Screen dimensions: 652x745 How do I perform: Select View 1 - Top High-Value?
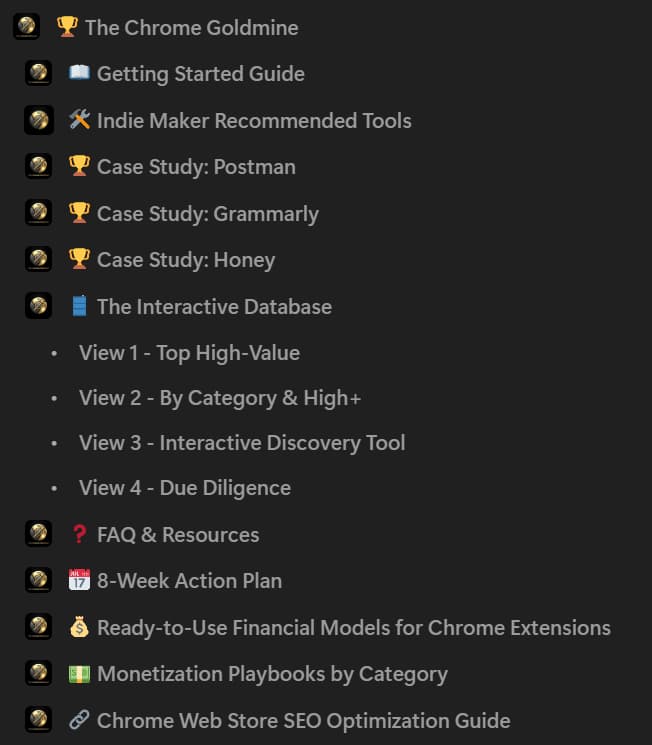pos(189,353)
